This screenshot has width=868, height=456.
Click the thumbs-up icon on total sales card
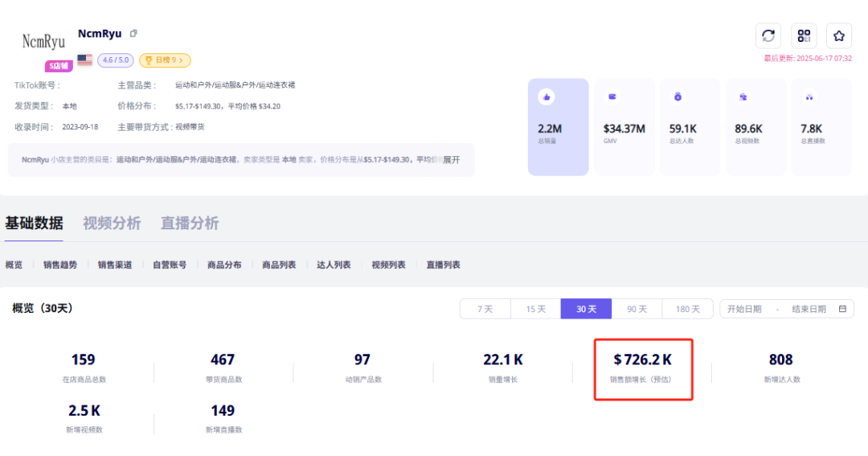[x=547, y=97]
